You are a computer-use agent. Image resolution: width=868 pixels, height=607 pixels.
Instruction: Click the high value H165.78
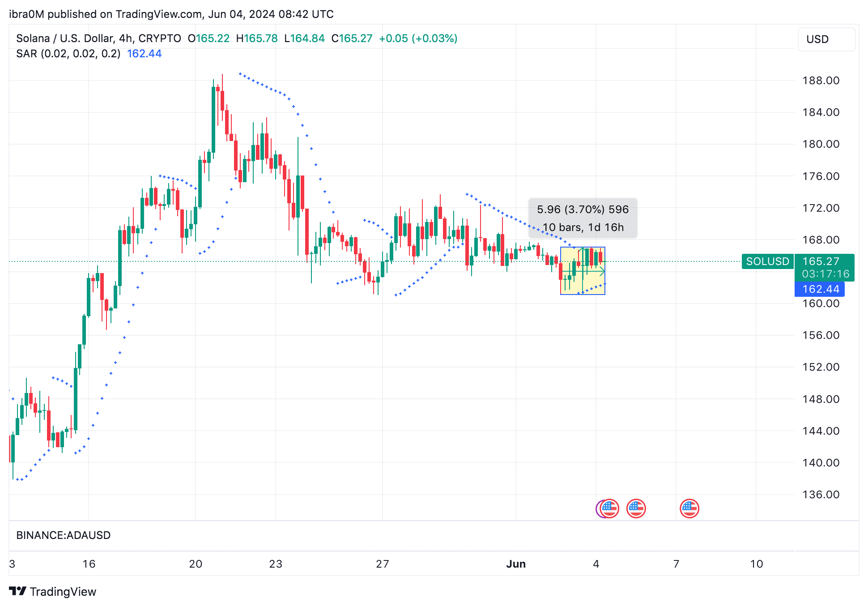point(257,38)
